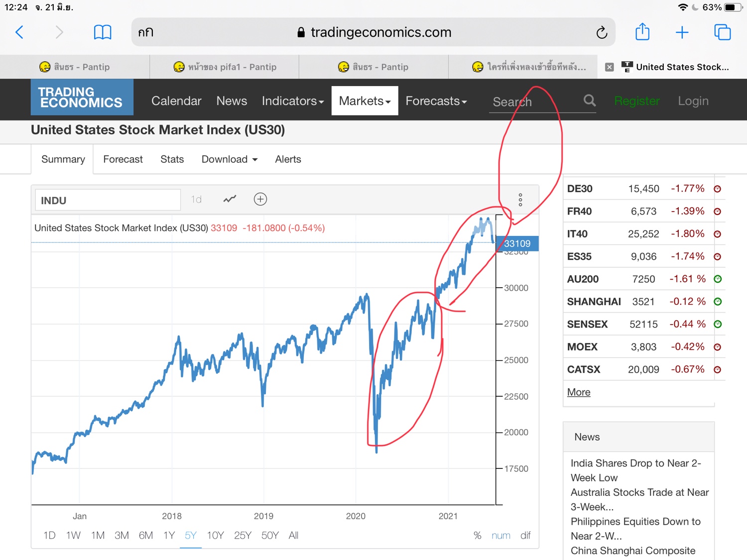Select the 10Y time range
Viewport: 747px width, 560px height.
215,536
